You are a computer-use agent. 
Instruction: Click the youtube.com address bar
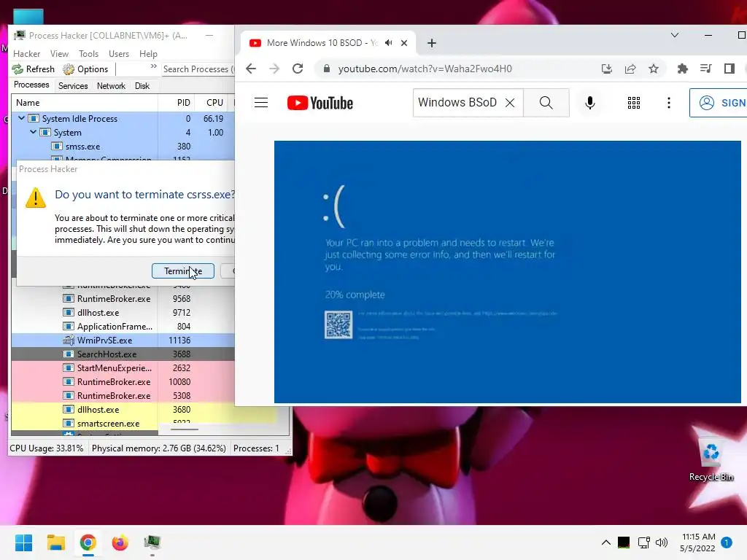pos(425,69)
